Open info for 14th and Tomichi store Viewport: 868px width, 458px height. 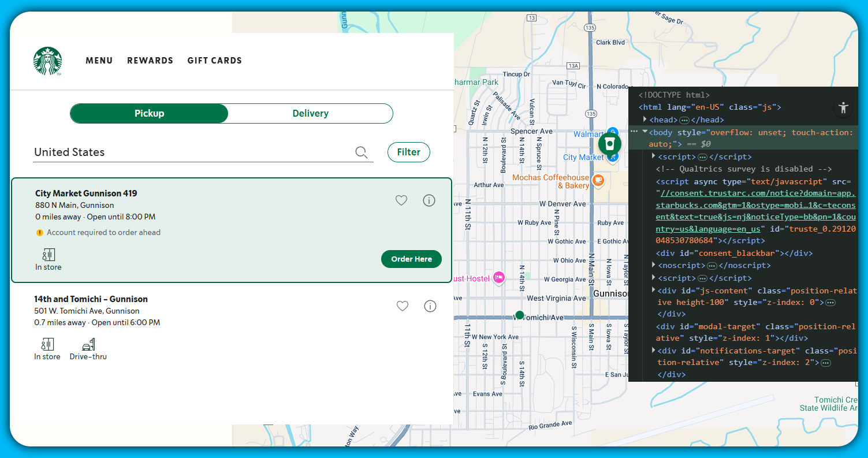click(x=430, y=306)
